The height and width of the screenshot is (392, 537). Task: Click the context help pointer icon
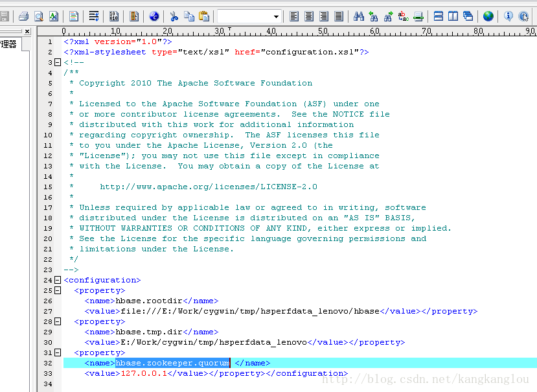coord(523,16)
